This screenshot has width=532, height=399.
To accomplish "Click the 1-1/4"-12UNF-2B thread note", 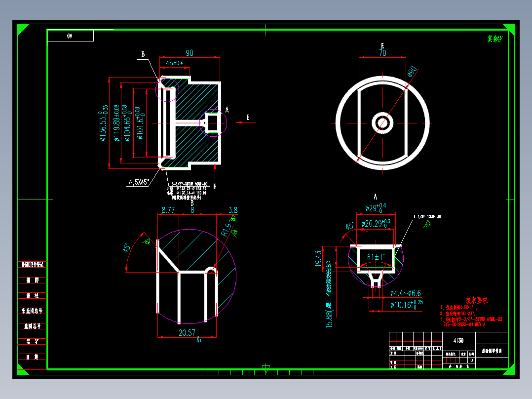I will [x=427, y=217].
